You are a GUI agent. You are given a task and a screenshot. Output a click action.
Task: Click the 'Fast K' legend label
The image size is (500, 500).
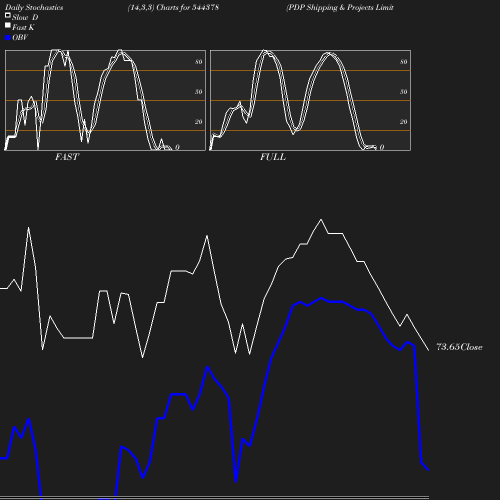click(x=23, y=27)
